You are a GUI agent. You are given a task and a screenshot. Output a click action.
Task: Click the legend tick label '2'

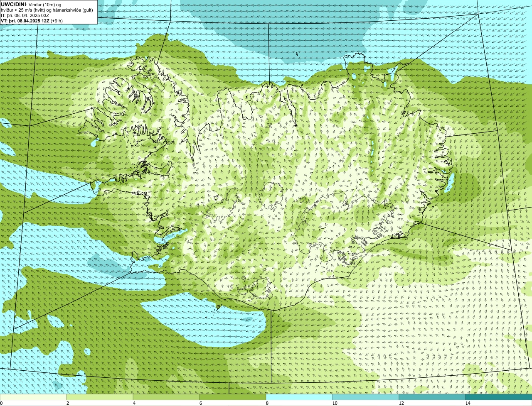click(x=67, y=403)
